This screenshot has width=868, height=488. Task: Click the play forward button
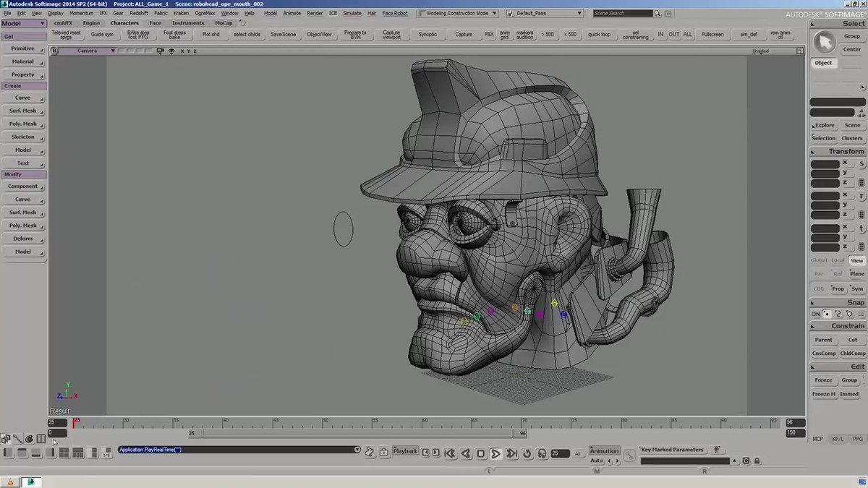coord(495,453)
